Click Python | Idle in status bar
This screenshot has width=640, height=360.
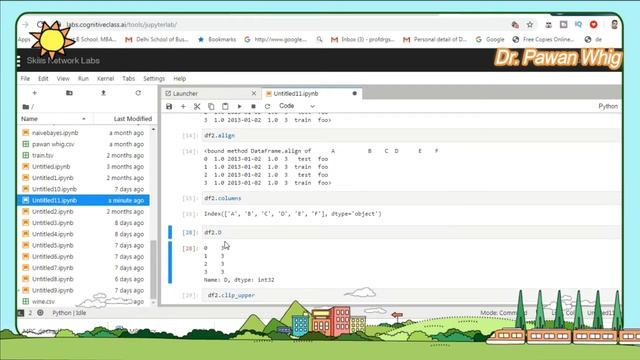pyautogui.click(x=69, y=313)
